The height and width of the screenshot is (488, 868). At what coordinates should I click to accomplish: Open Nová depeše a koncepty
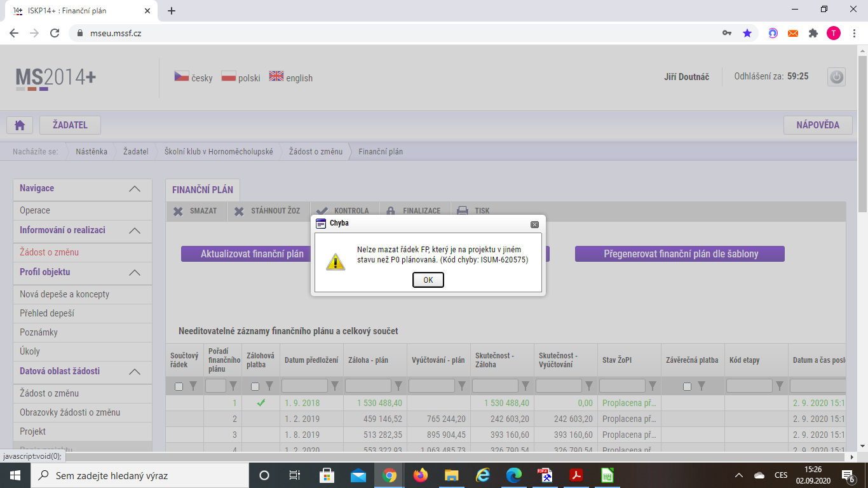pos(64,294)
